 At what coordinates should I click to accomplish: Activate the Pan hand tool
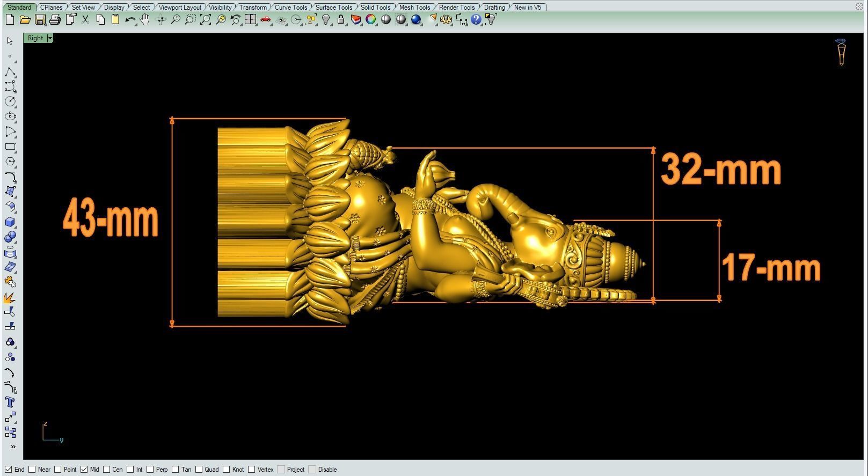tap(145, 20)
